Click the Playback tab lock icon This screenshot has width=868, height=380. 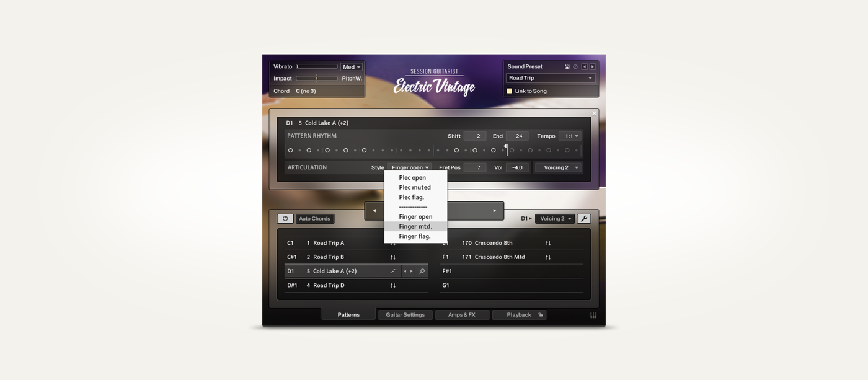(x=541, y=315)
